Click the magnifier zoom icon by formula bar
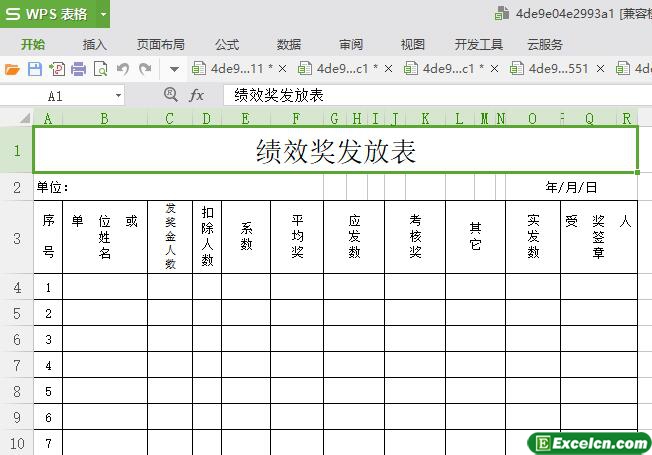This screenshot has height=455, width=652. 170,95
